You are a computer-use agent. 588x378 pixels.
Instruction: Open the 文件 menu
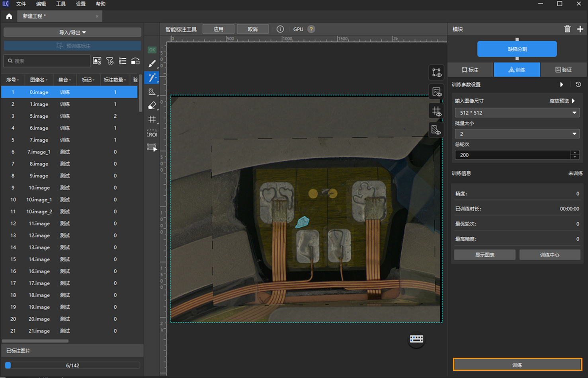[x=21, y=4]
